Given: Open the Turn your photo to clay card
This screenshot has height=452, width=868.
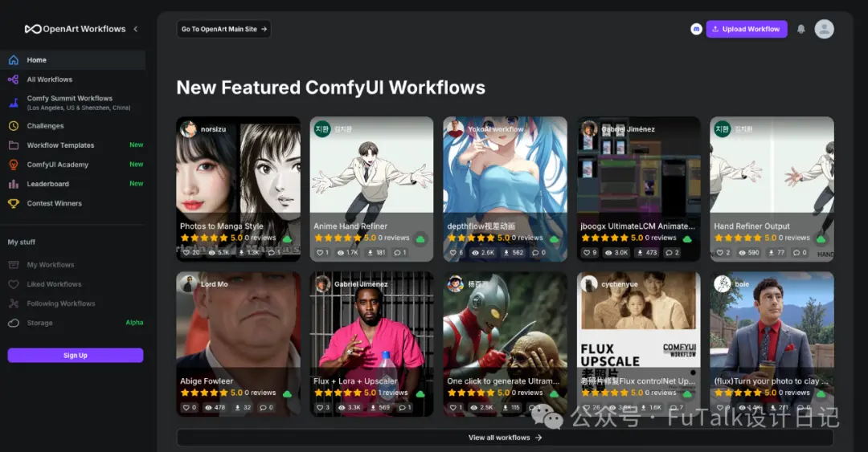Looking at the screenshot, I should 772,344.
